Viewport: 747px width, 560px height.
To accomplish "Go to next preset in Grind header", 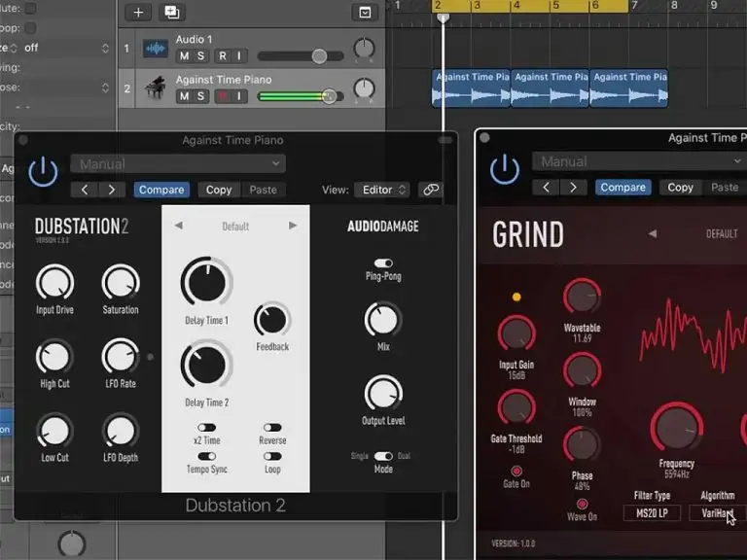I will [x=573, y=187].
